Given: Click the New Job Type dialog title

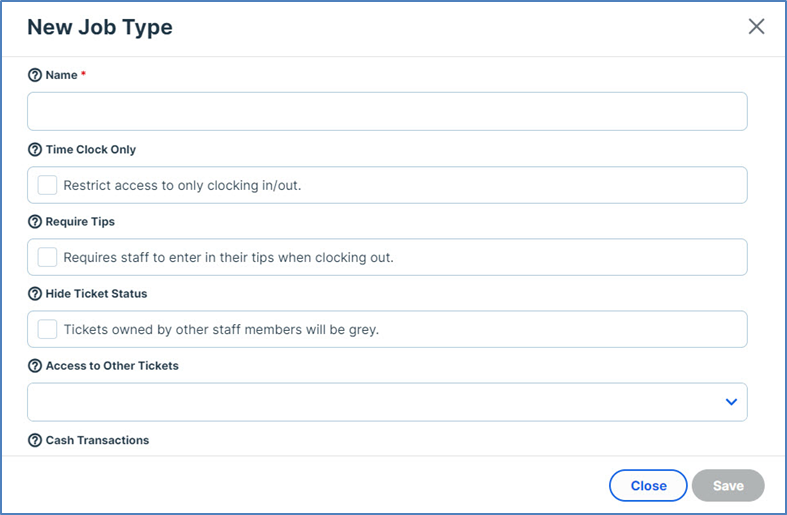Looking at the screenshot, I should coord(100,28).
